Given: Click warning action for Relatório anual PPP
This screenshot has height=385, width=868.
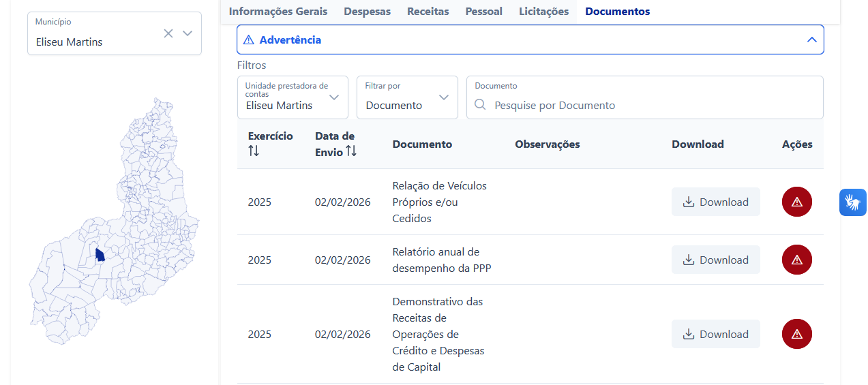Looking at the screenshot, I should click(x=797, y=260).
